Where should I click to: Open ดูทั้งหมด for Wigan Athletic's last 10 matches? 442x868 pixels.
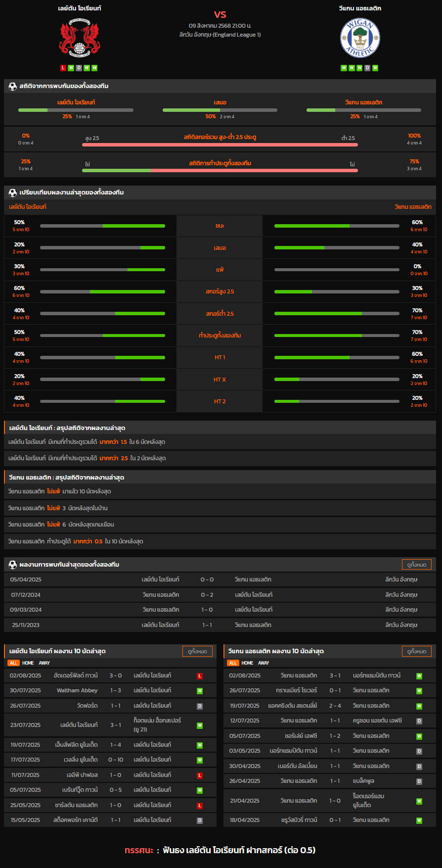click(x=417, y=651)
